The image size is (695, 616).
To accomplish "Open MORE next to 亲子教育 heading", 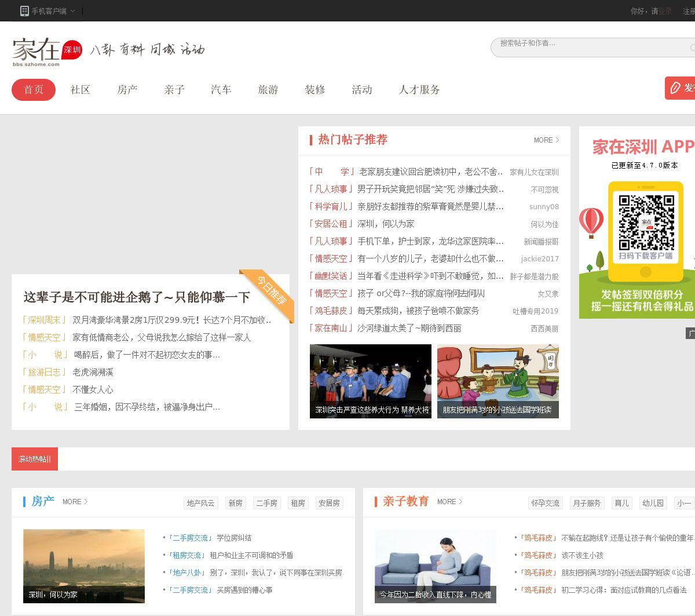I will [x=449, y=502].
